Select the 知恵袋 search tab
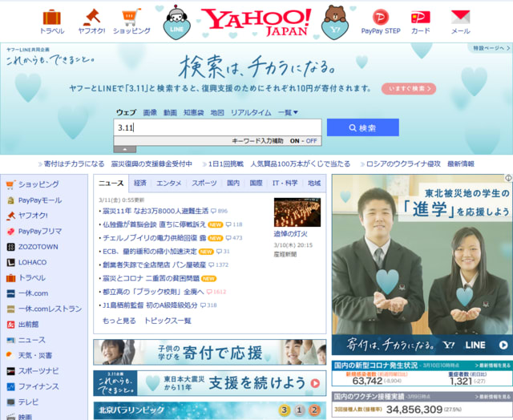Viewport: 513px width, 420px height. click(x=194, y=112)
